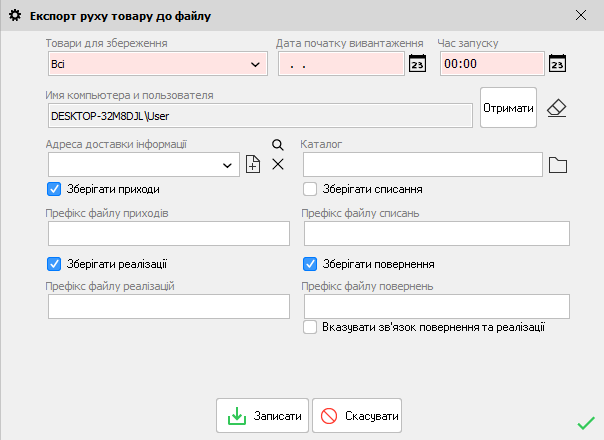Open calendar picker for export start date
The height and width of the screenshot is (440, 604).
point(418,63)
